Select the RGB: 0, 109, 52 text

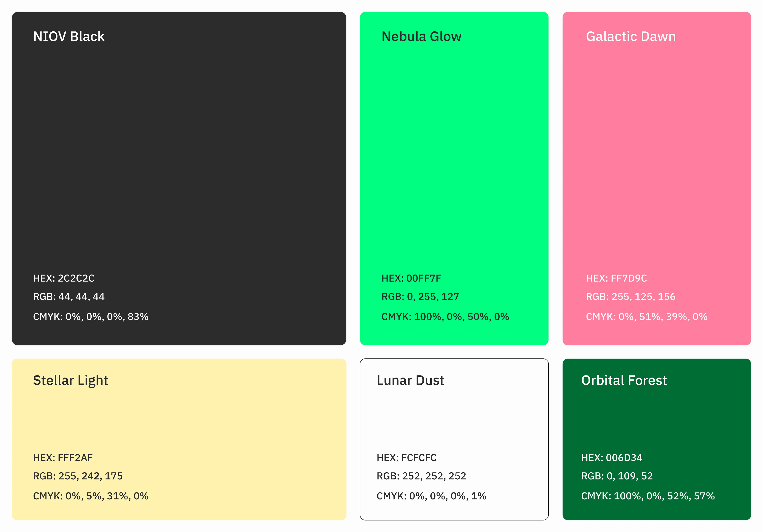(617, 476)
